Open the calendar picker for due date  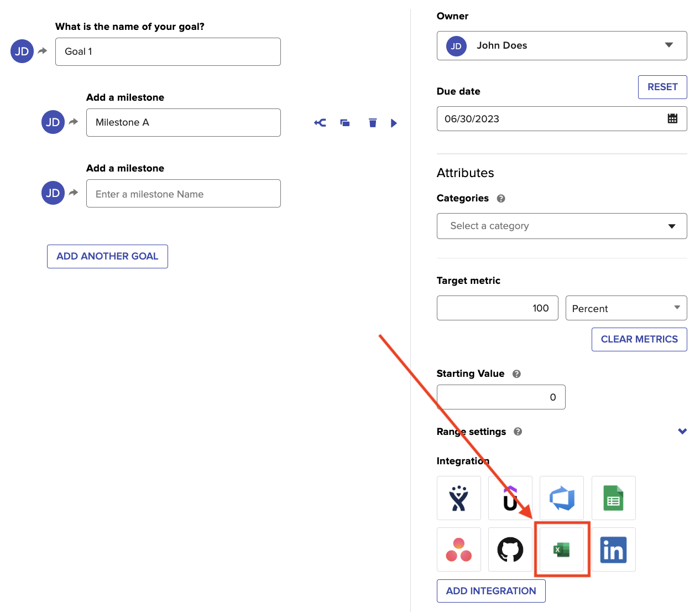pyautogui.click(x=672, y=118)
